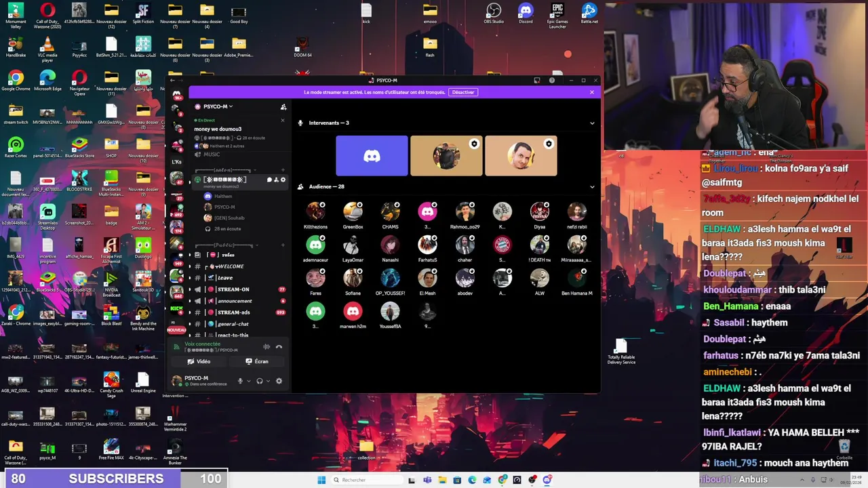
Task: Click the Discord back navigation arrow
Action: [173, 81]
